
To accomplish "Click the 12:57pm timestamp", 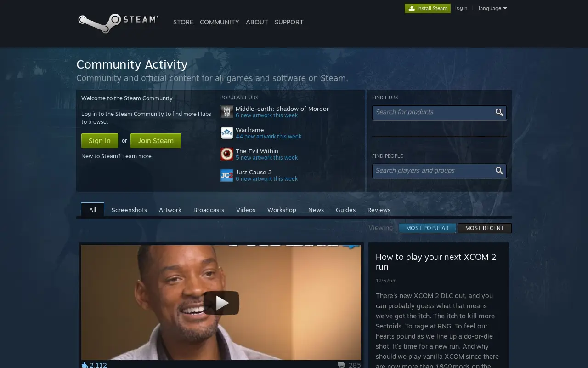I will click(x=386, y=281).
